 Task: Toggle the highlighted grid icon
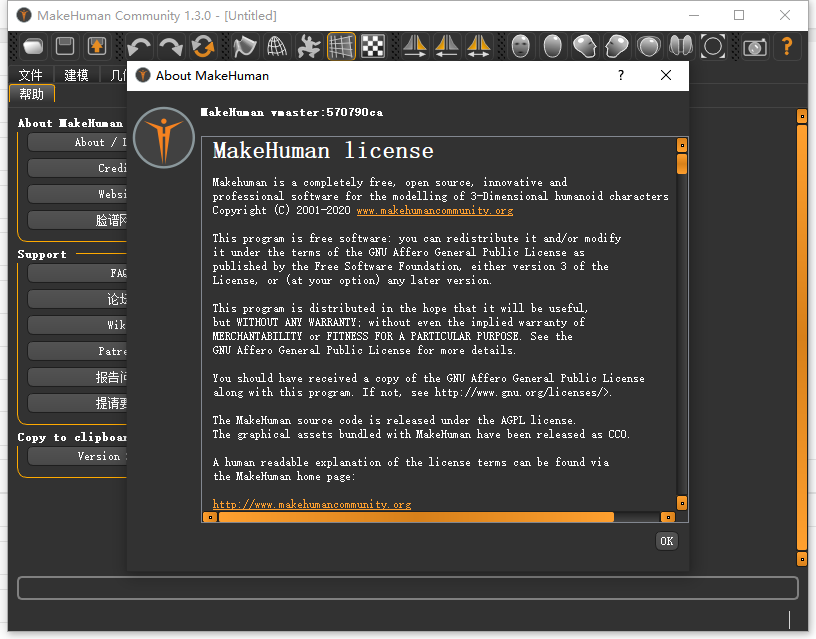click(341, 46)
